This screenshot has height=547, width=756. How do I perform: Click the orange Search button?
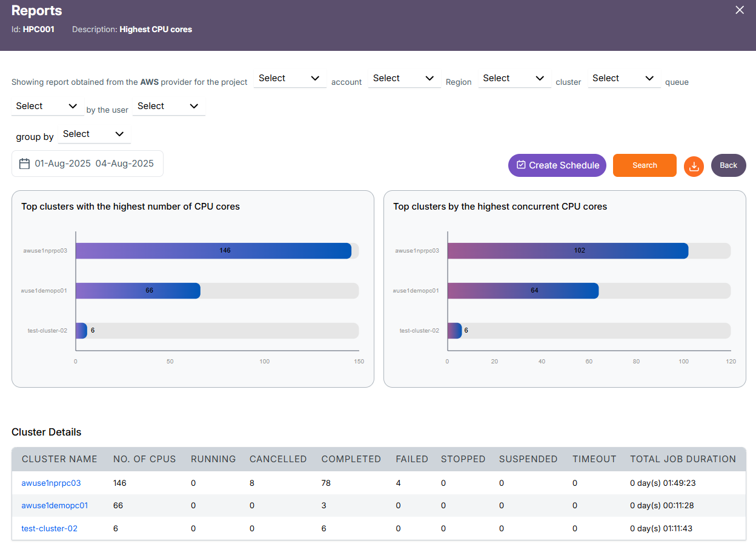click(x=645, y=165)
